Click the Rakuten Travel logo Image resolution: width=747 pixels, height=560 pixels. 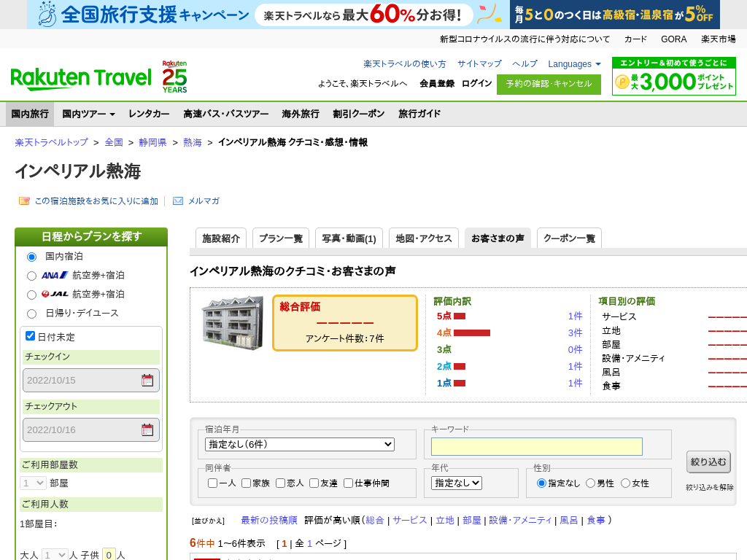coord(80,79)
